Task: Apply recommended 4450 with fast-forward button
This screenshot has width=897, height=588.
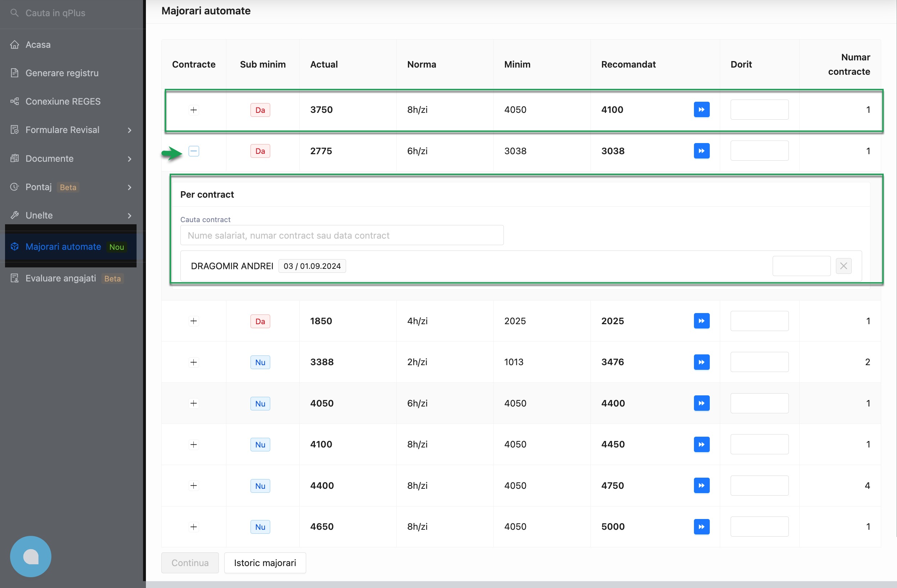Action: coord(701,444)
